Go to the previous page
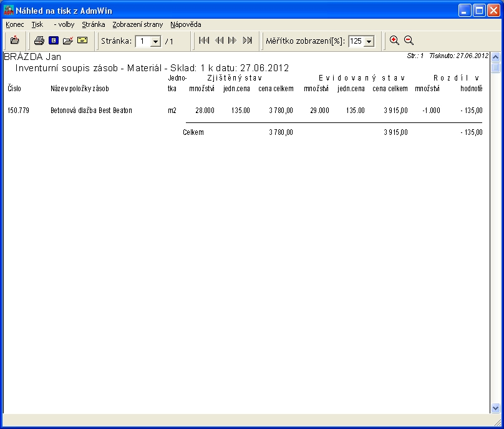The image size is (504, 429). 219,41
